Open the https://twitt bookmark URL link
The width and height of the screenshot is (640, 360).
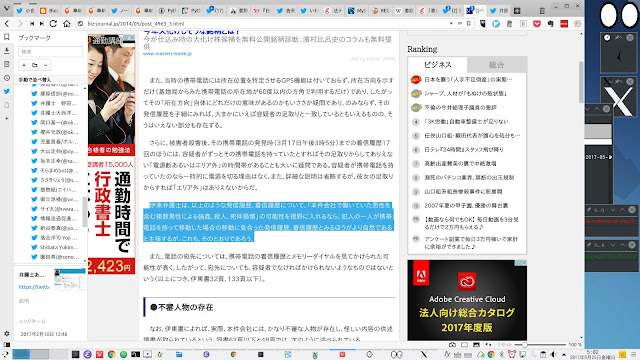click(34, 287)
